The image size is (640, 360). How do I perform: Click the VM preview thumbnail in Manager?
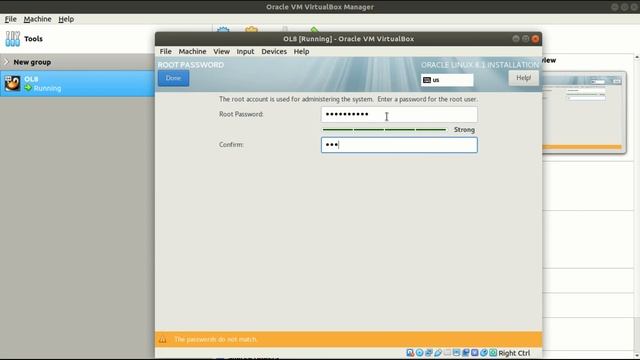(584, 112)
